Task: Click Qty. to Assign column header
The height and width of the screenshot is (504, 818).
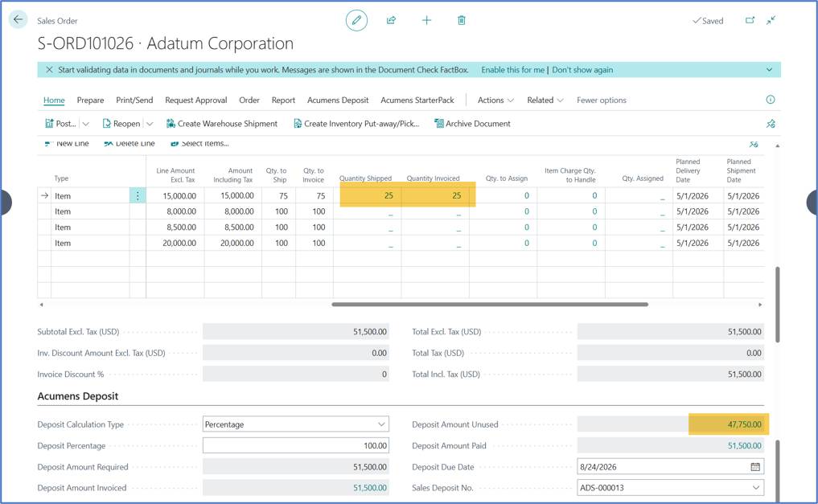Action: (506, 178)
